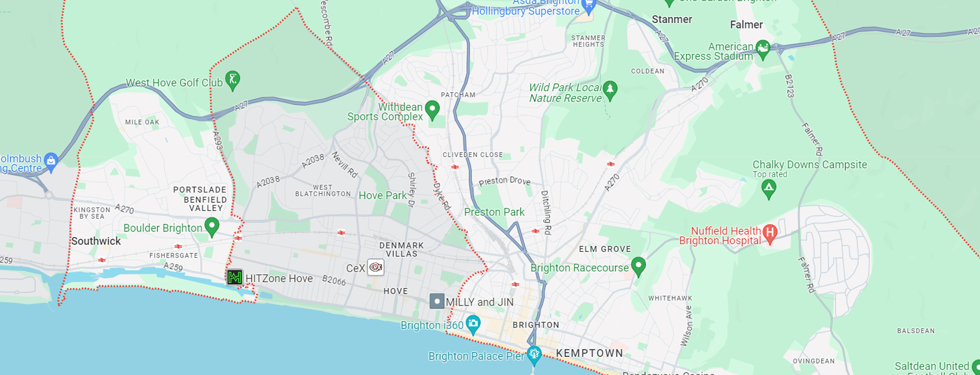
Task: Select the Falmer place label
Action: click(x=746, y=25)
